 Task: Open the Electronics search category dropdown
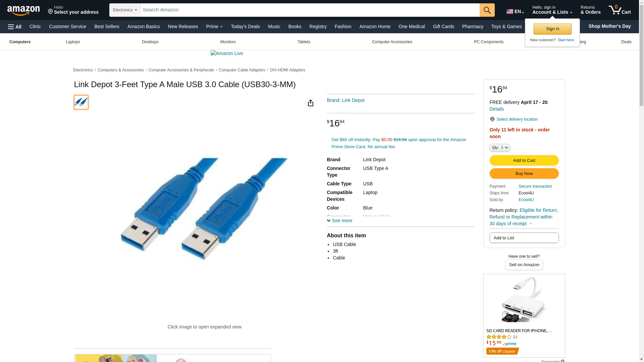pyautogui.click(x=125, y=10)
